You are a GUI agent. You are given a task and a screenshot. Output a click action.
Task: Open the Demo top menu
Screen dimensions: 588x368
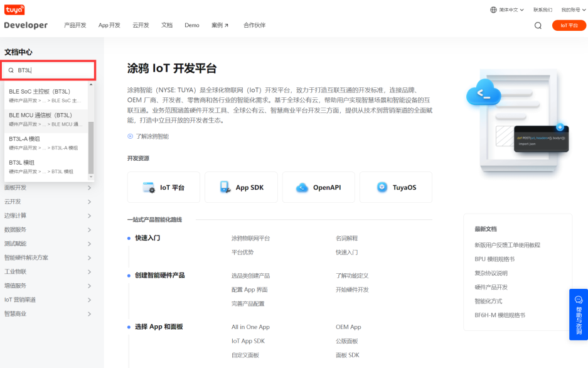[x=191, y=25]
